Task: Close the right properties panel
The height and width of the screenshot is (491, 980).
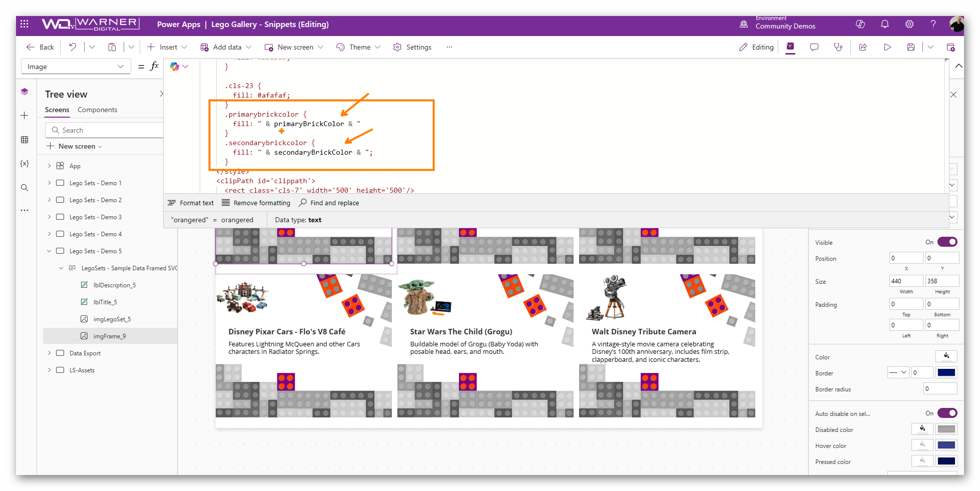Action: tap(953, 95)
